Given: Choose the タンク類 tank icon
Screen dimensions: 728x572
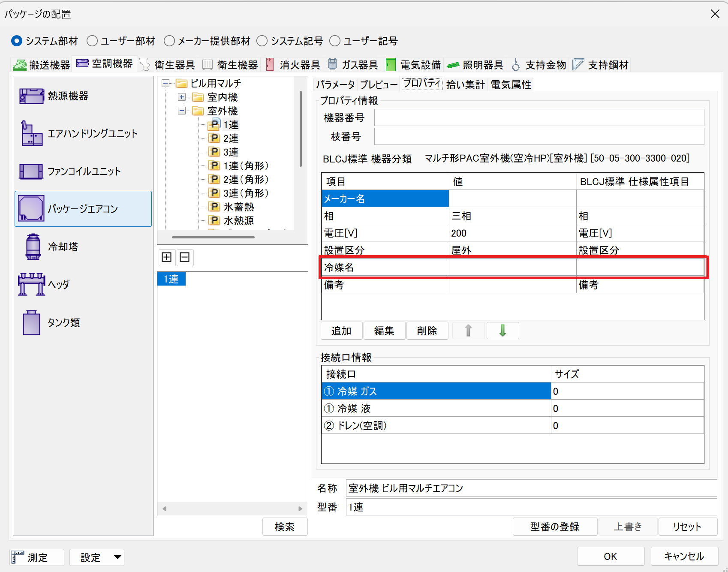Looking at the screenshot, I should pos(31,322).
